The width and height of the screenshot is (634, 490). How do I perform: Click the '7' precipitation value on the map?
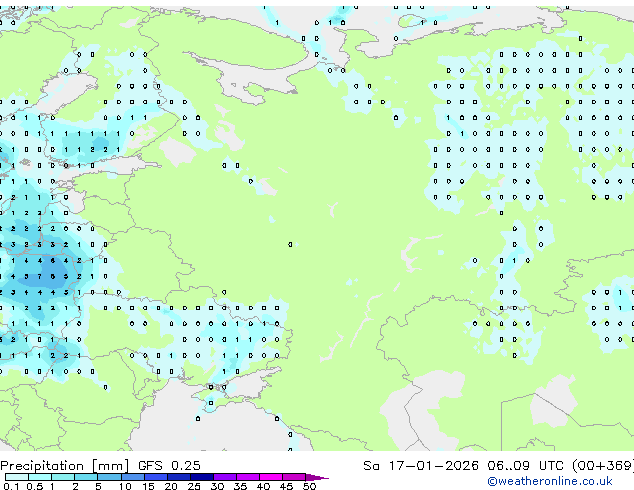(39, 277)
